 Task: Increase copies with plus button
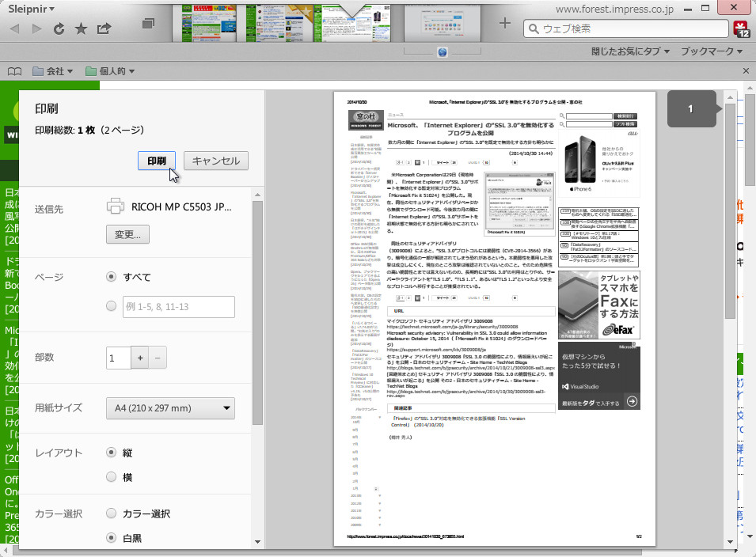coord(140,358)
